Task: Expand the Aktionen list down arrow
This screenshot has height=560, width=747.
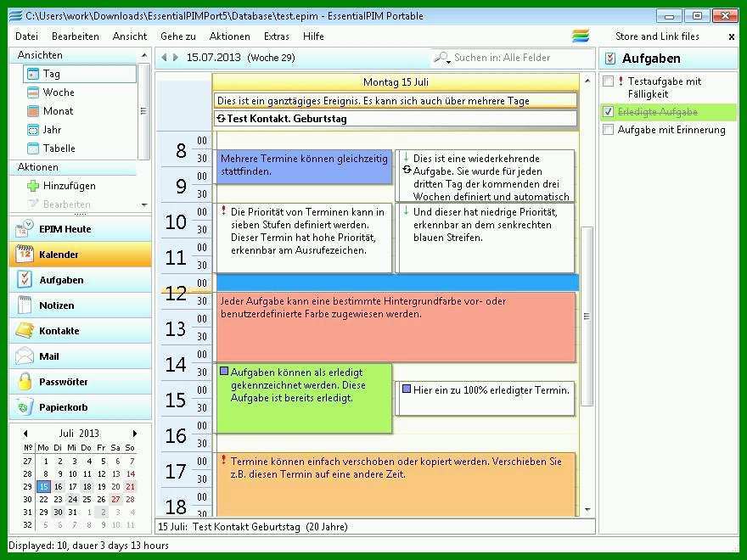Action: [x=144, y=205]
